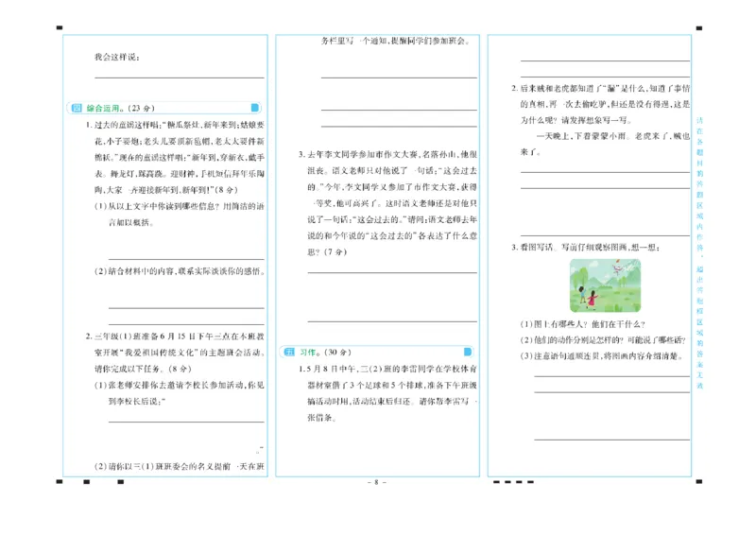This screenshot has width=756, height=535.
Task: Click answer line under 到李校长后说
Action: (x=186, y=422)
